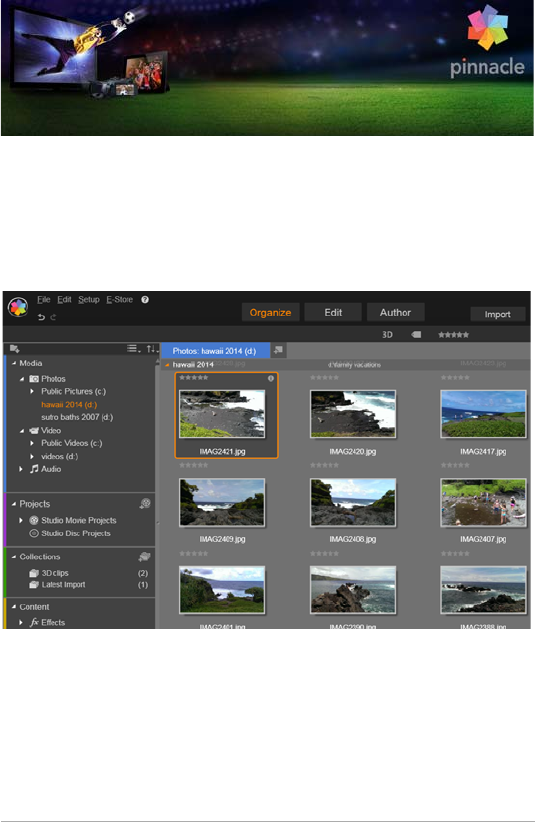Select the IMAG2408.jpg thumbnail
The image size is (535, 822).
click(x=353, y=502)
